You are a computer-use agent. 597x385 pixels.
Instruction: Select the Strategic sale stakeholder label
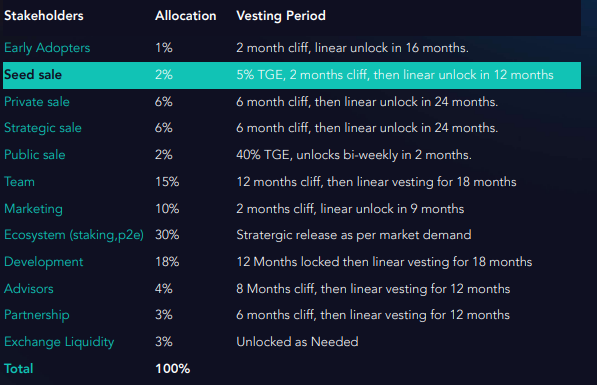[x=43, y=128]
